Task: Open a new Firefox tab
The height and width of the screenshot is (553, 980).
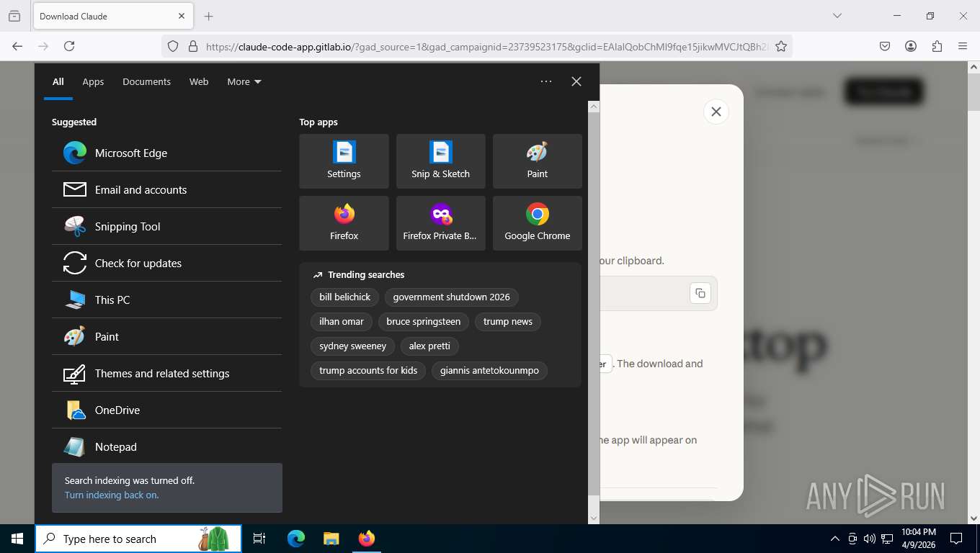Action: tap(208, 16)
